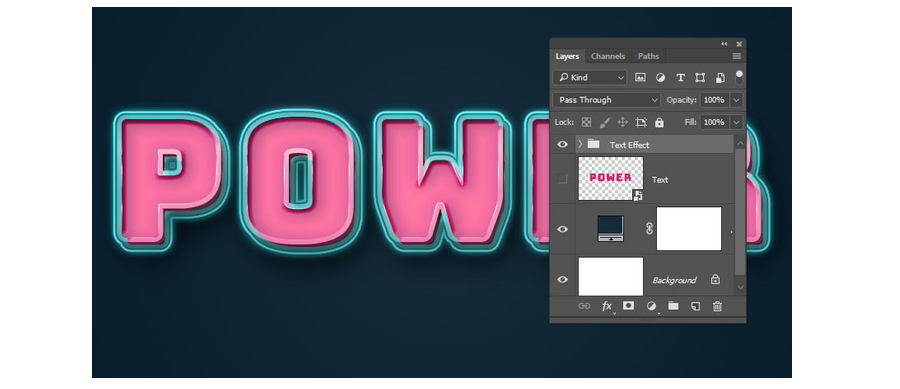
Task: Hide the solid color fill layer
Action: pyautogui.click(x=562, y=229)
